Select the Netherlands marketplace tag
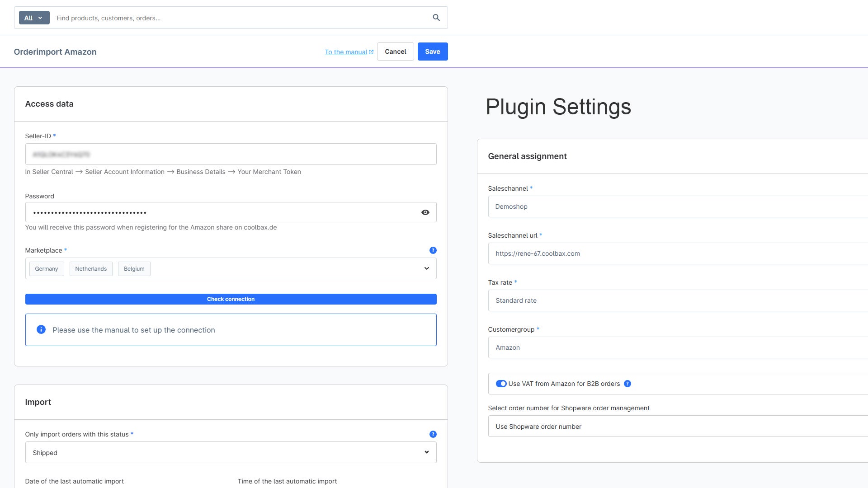Image resolution: width=868 pixels, height=488 pixels. pos(91,269)
